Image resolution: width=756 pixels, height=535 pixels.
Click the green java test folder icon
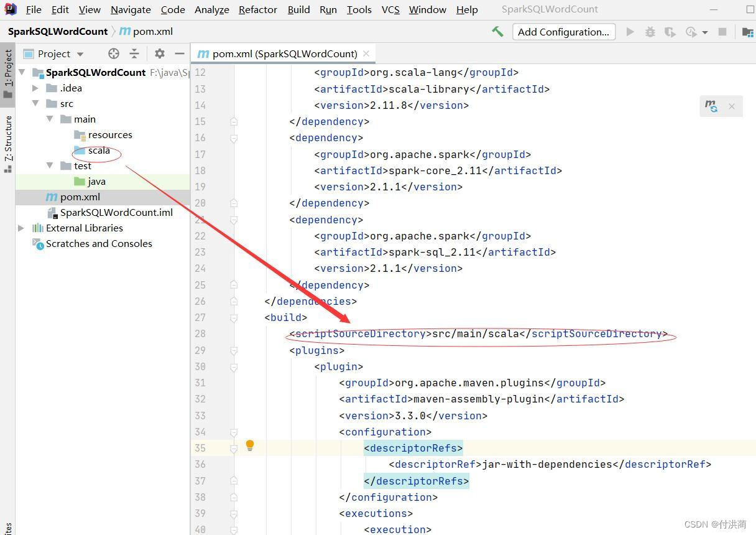click(79, 182)
